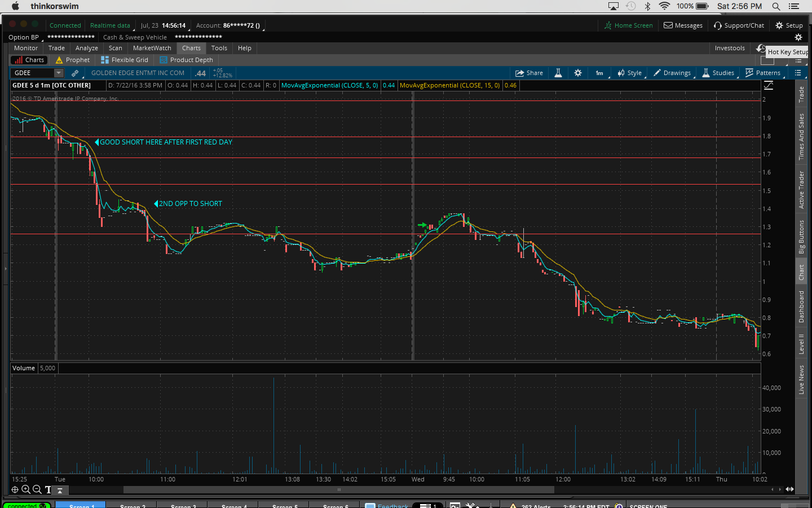Viewport: 812px width, 508px height.
Task: Click the zoom out magnifier icon
Action: 37,490
